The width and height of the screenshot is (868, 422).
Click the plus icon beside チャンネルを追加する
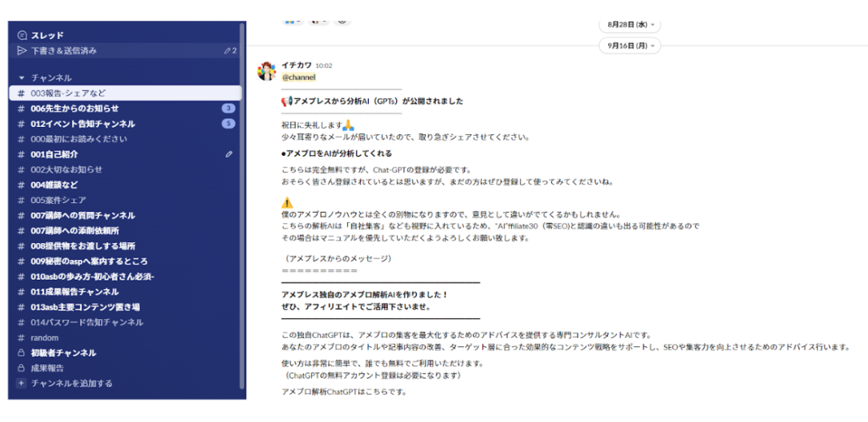click(x=21, y=384)
